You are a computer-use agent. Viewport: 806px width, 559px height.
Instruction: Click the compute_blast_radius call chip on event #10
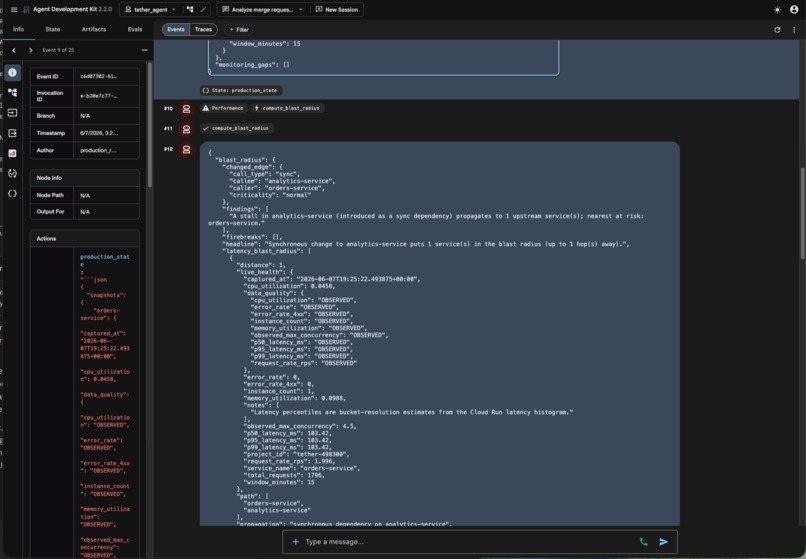coord(287,108)
